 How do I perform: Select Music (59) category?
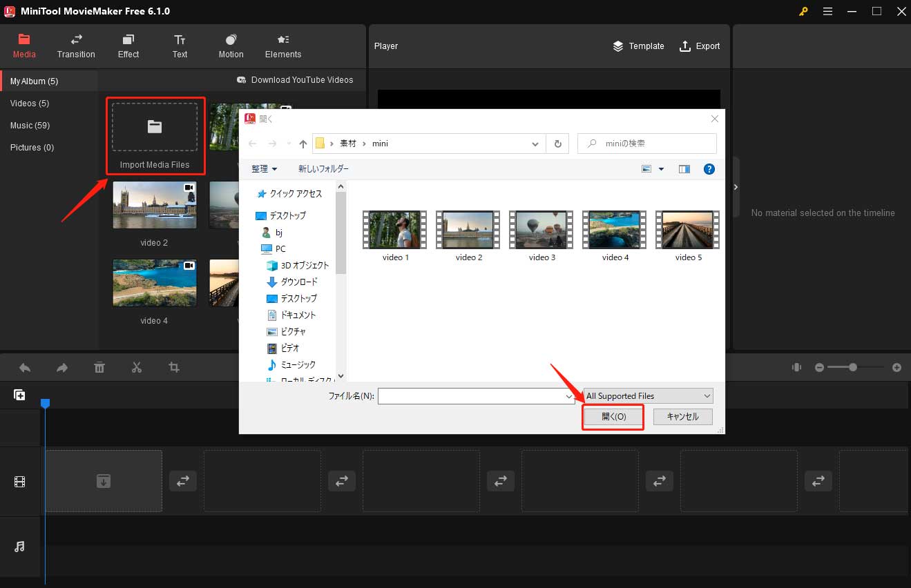pos(30,126)
